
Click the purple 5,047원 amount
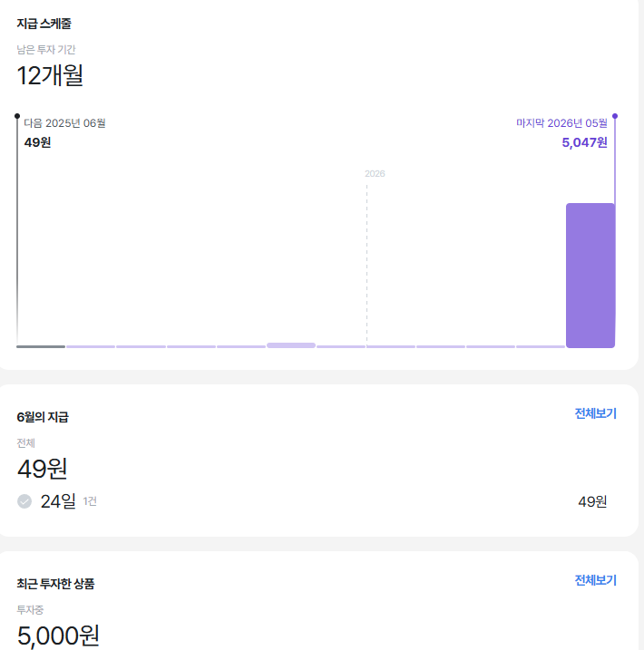584,142
